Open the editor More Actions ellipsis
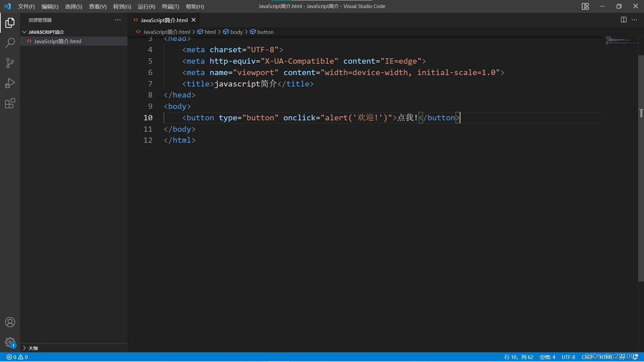Image resolution: width=644 pixels, height=362 pixels. (634, 20)
